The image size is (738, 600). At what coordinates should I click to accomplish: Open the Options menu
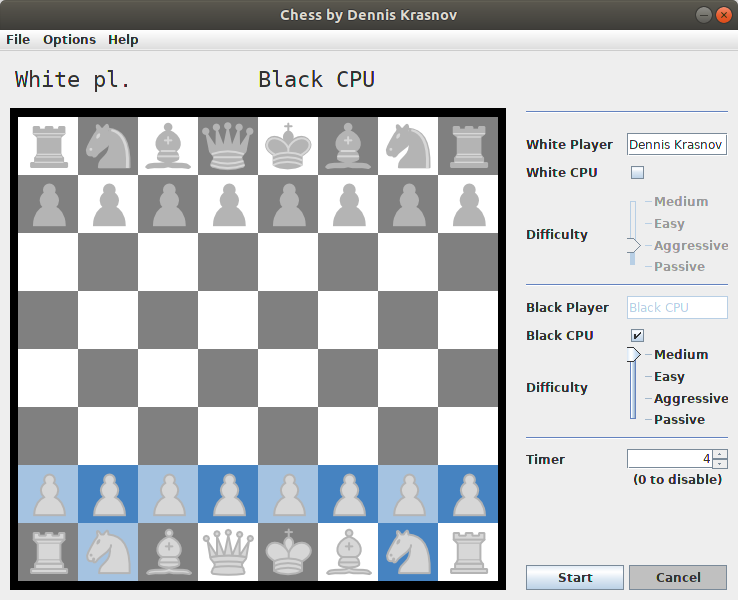click(69, 40)
